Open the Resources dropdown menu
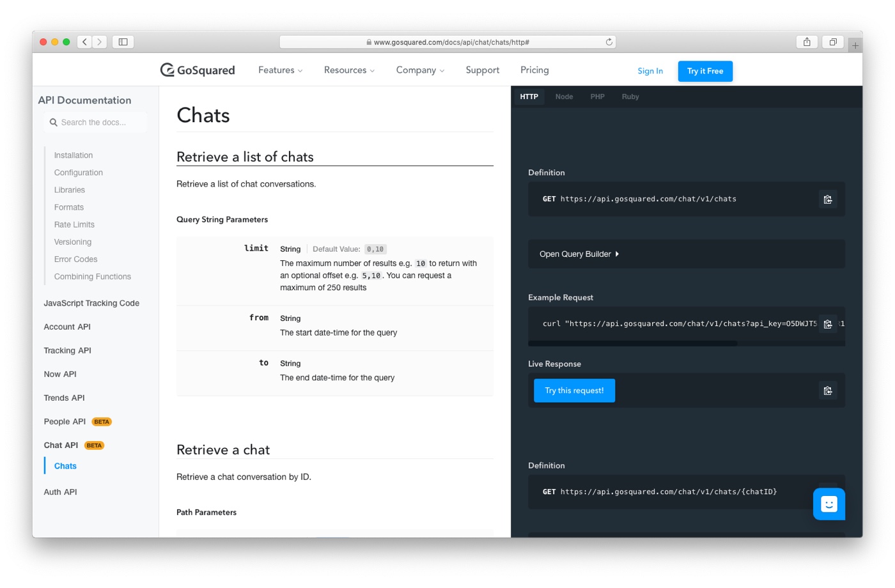The height and width of the screenshot is (588, 895). click(x=349, y=70)
